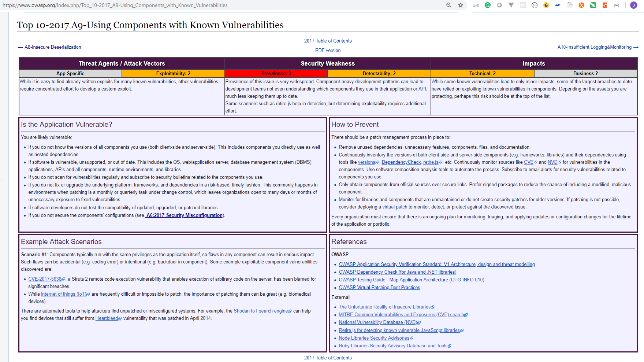Image resolution: width=644 pixels, height=362 pixels.
Task: Open the Vue devtools extension icon
Action: tap(511, 5)
